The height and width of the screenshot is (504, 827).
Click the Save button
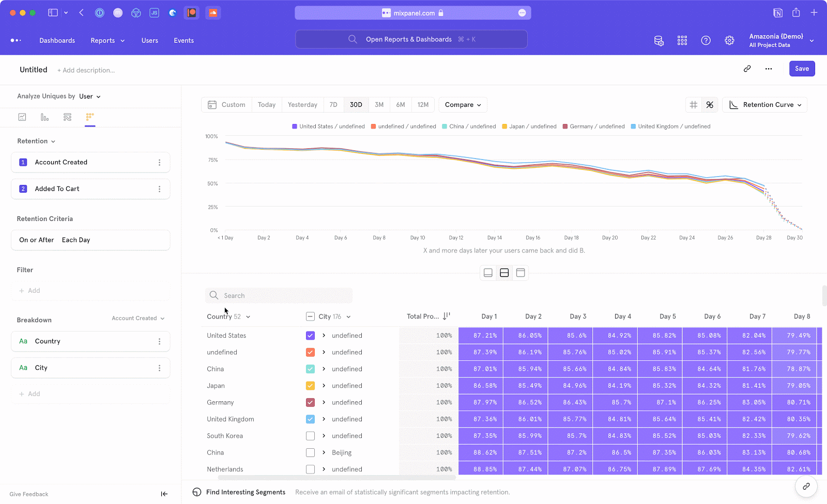pos(802,69)
